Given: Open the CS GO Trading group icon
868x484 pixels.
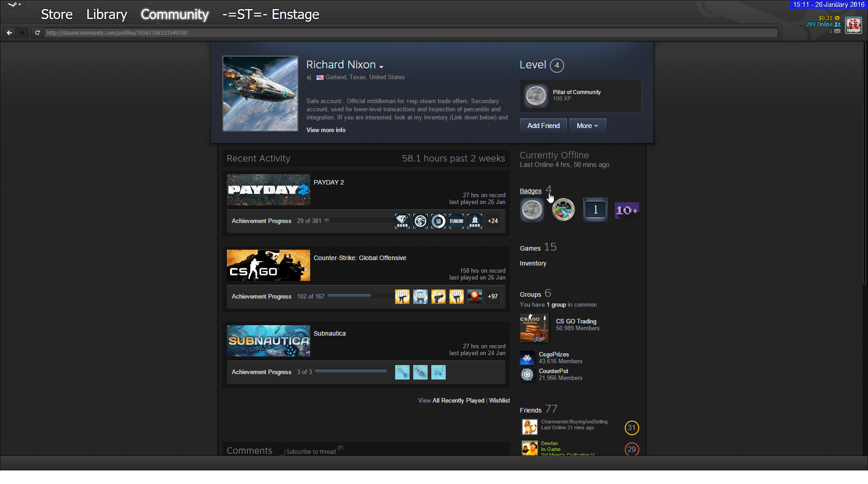Looking at the screenshot, I should point(534,328).
